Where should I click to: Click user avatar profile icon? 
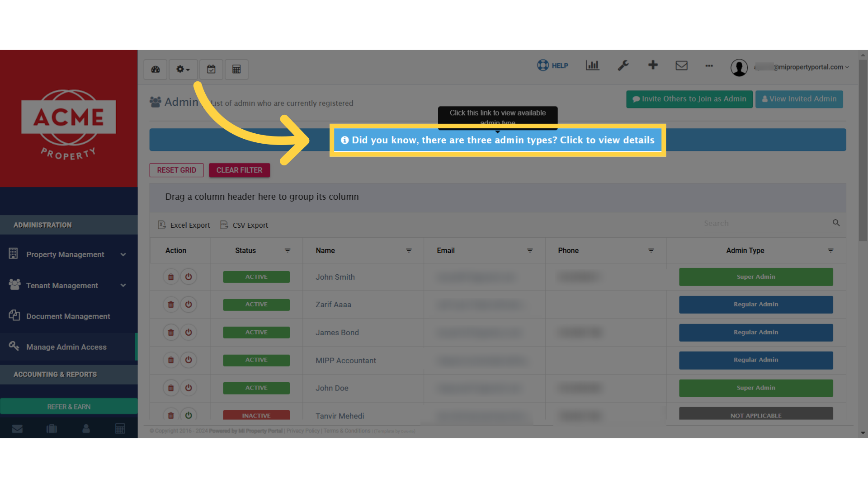click(739, 67)
